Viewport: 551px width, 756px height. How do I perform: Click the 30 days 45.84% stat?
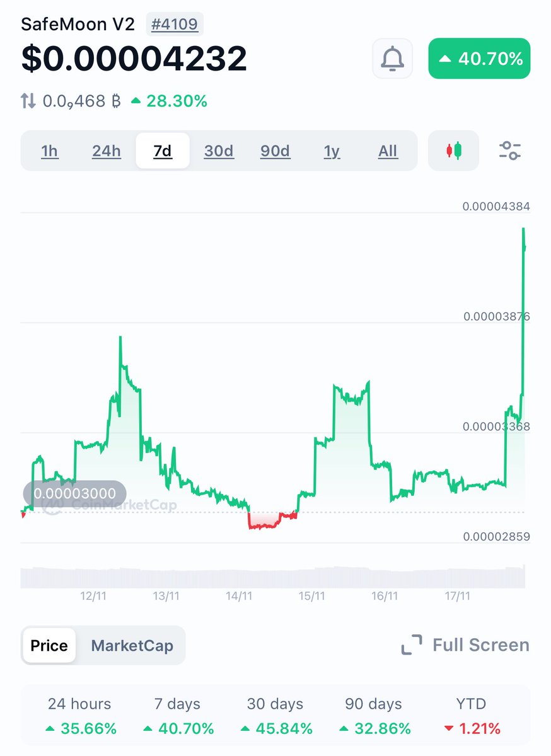coord(275,716)
